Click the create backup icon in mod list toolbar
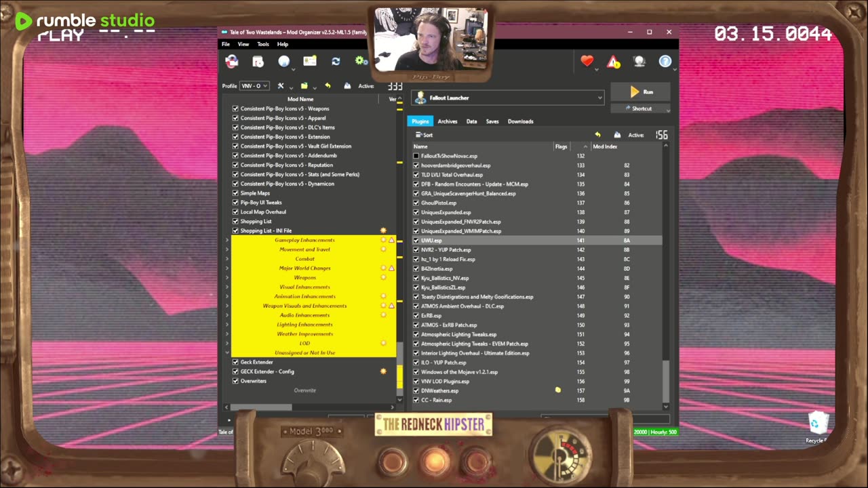This screenshot has width=868, height=488. 347,86
